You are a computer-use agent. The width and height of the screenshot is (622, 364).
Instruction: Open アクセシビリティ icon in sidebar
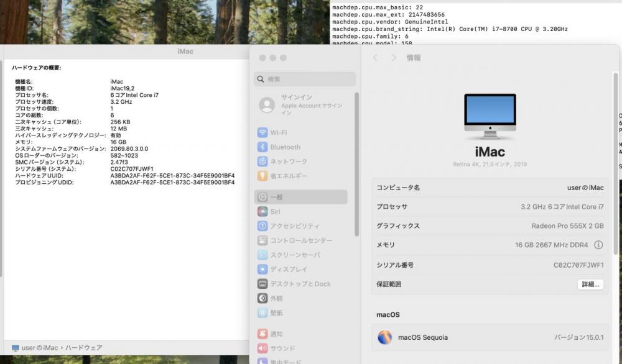(262, 225)
